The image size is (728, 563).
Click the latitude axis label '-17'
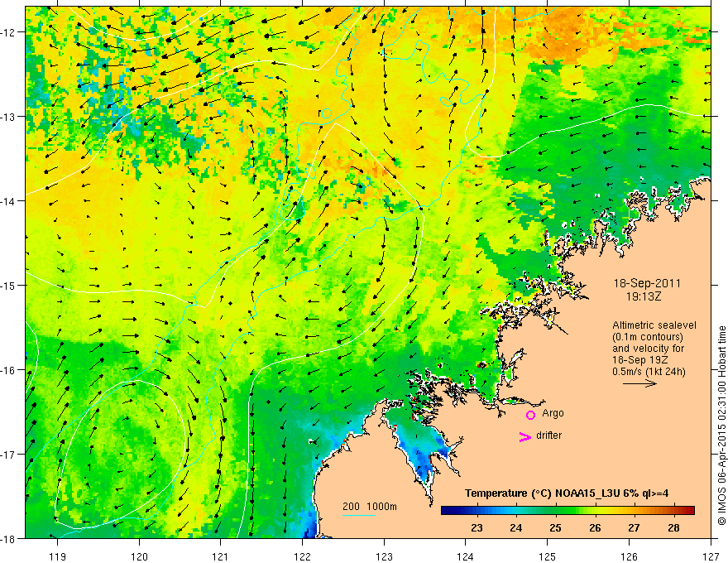(x=8, y=454)
